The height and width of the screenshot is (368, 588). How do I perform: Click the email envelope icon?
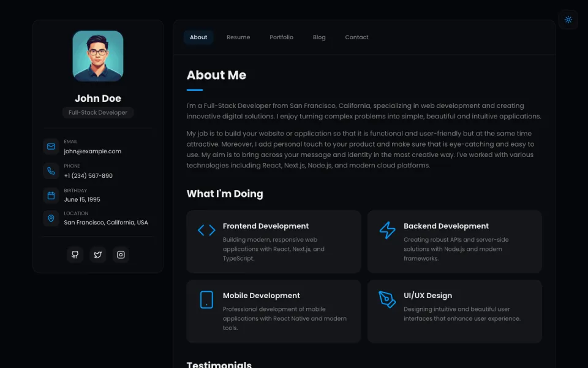point(51,147)
